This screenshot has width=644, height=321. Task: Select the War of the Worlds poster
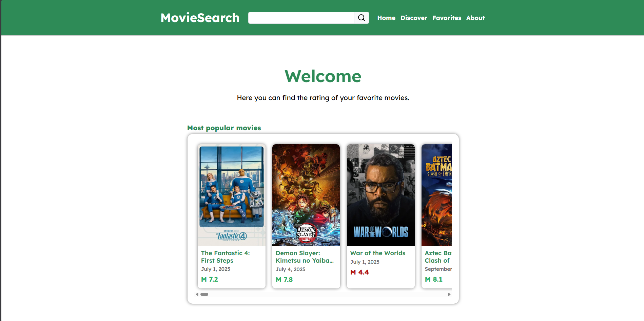pos(380,195)
